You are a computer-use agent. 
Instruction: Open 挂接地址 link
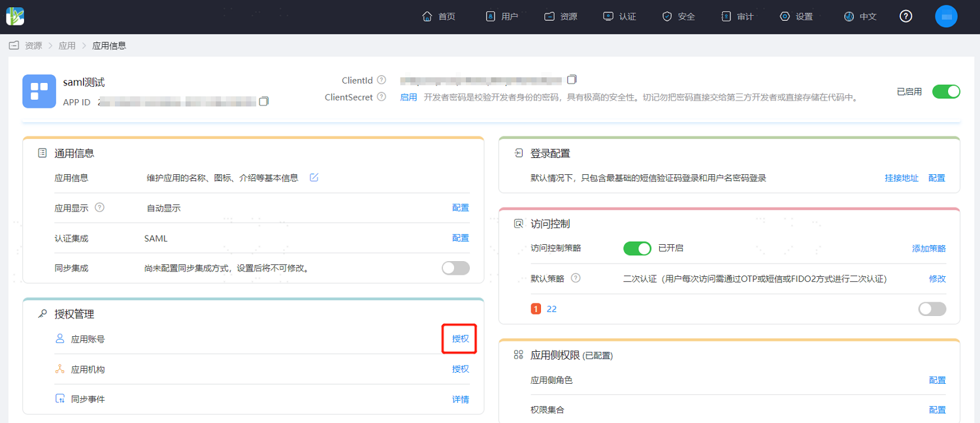[902, 178]
